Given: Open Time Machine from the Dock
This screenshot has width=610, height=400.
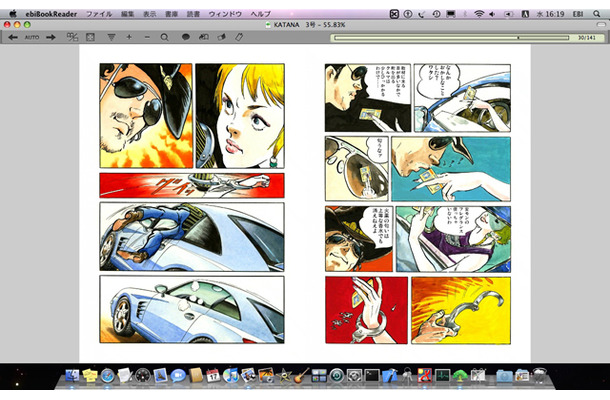Looking at the screenshot, I should [x=337, y=375].
